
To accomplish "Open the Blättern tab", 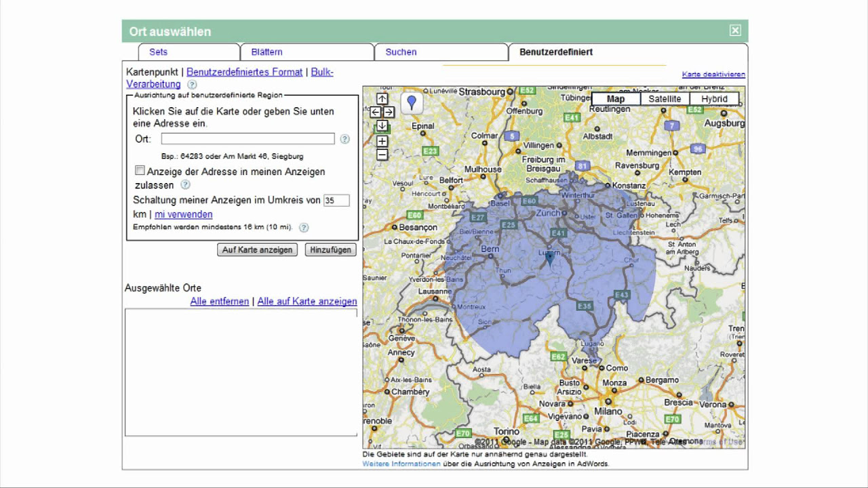I will point(307,52).
